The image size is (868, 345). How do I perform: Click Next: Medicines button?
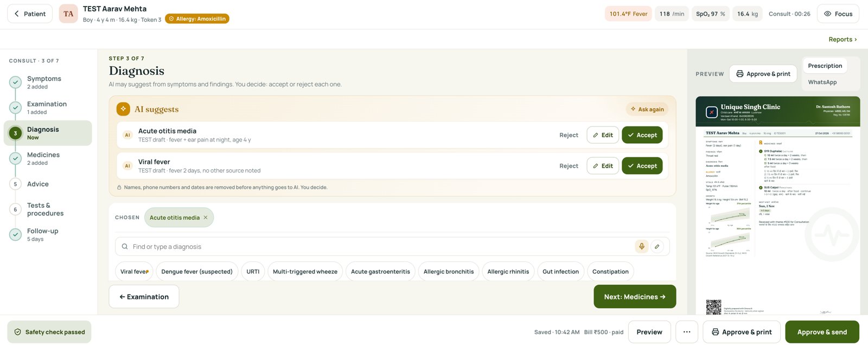point(635,297)
